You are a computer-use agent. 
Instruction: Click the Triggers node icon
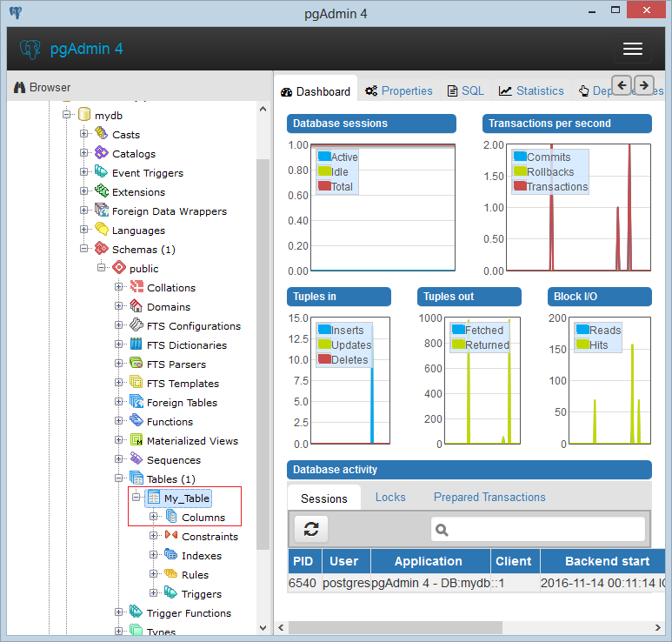(171, 593)
